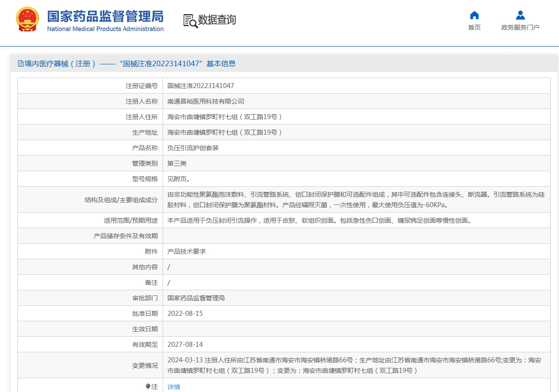Click the 政务服务门户 person icon
Screen dimensions: 559x392
(520, 15)
